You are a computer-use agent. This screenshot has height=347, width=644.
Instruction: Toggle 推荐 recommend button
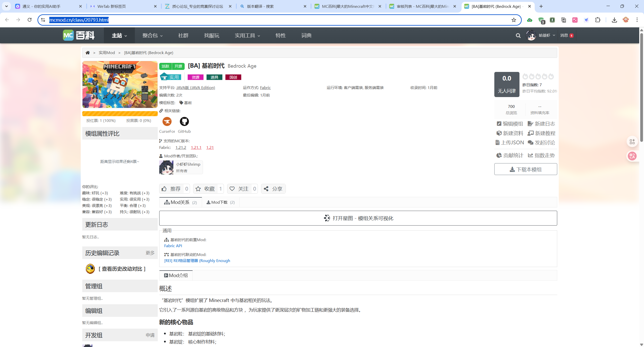point(174,189)
